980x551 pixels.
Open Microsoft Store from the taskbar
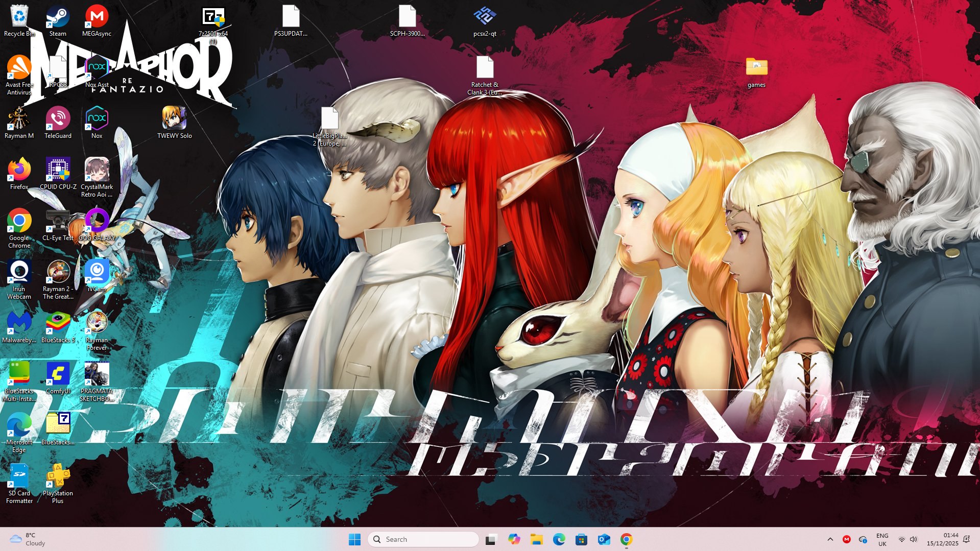(581, 539)
